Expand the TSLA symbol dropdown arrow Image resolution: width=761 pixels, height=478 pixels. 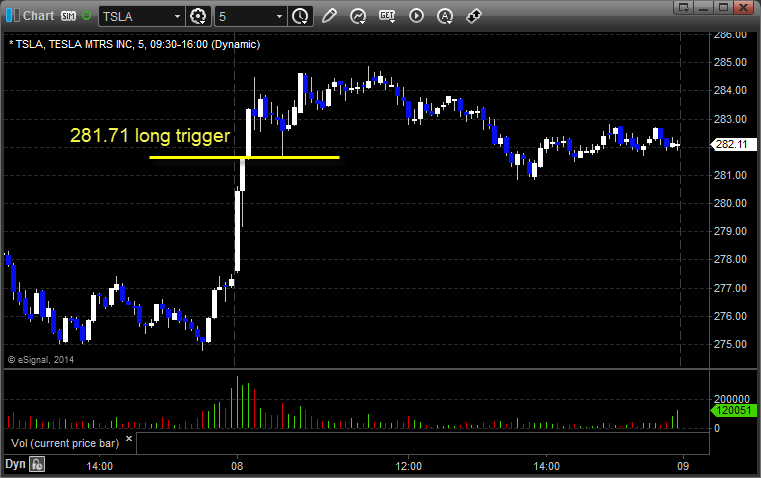pos(178,16)
